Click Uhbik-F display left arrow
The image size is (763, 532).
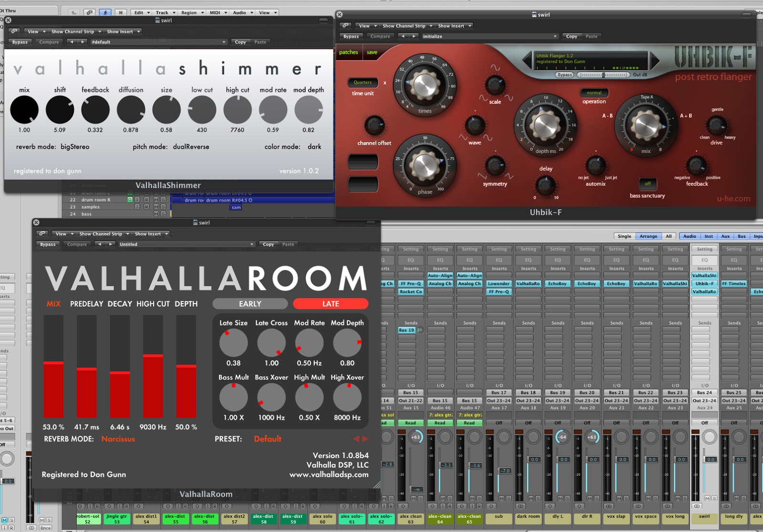[527, 61]
